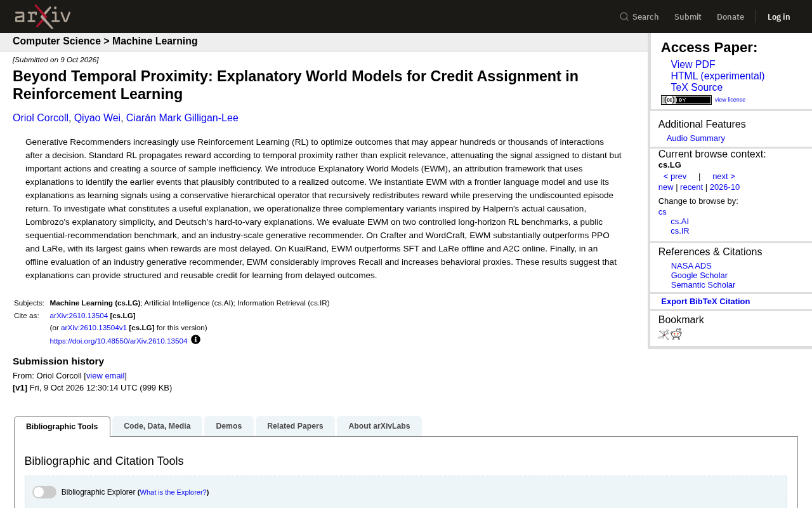Open the recent listings link
Image resolution: width=812 pixels, height=508 pixels.
click(691, 187)
